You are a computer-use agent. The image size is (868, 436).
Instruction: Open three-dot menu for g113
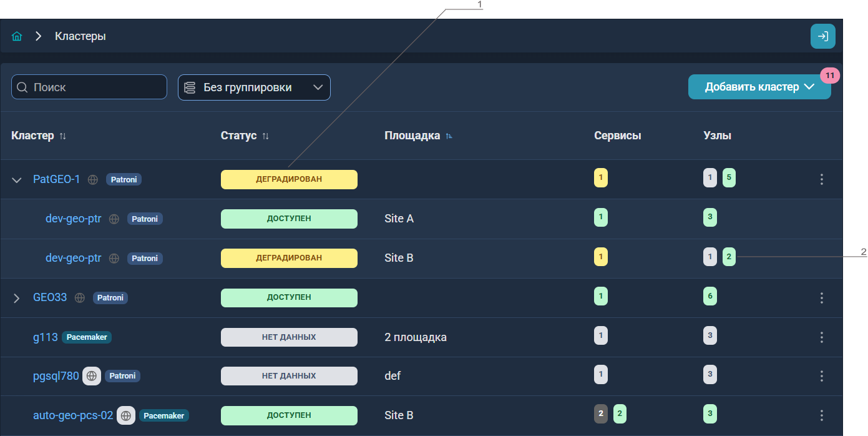coord(822,337)
